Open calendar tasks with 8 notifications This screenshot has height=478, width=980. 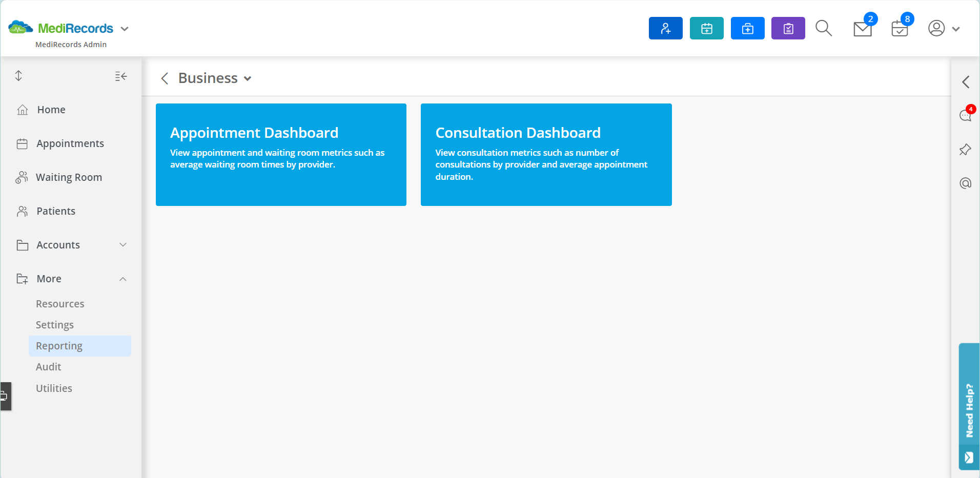click(900, 29)
